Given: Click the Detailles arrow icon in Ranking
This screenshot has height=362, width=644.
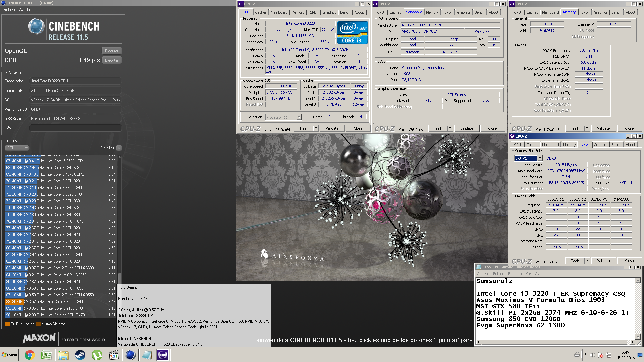Looking at the screenshot, I should click(119, 148).
